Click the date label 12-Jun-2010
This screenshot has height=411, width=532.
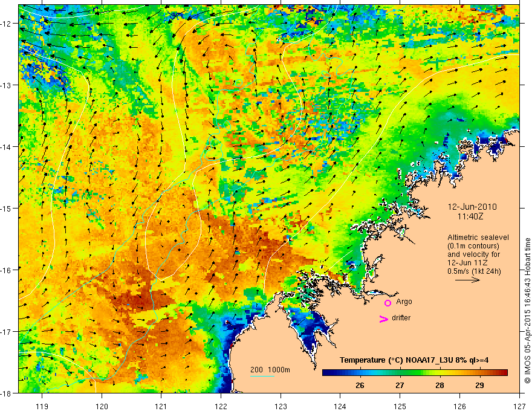pos(472,207)
